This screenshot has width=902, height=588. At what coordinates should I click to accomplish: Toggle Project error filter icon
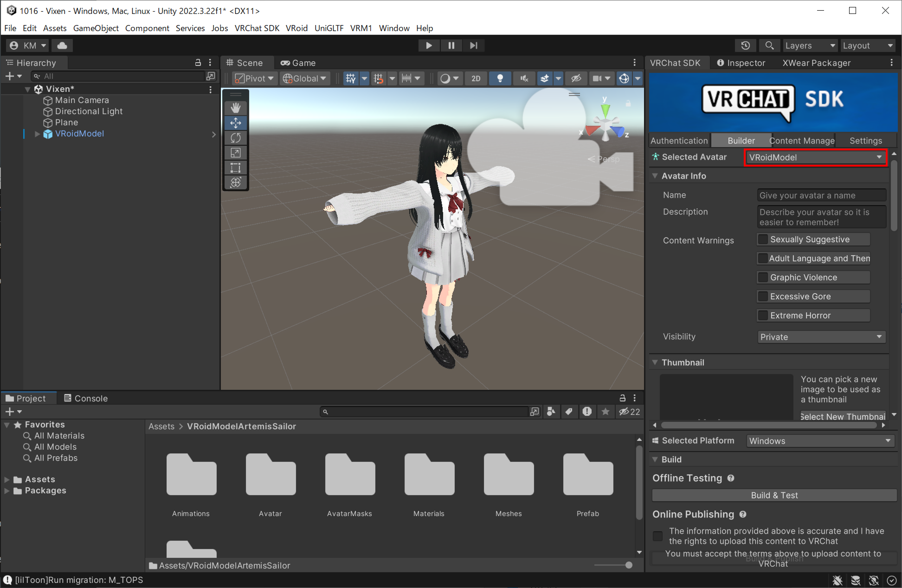pyautogui.click(x=587, y=411)
